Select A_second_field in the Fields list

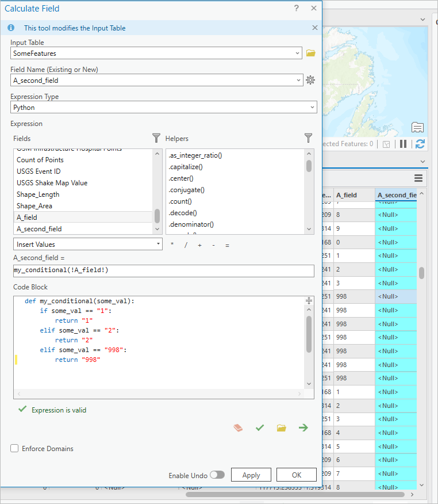(x=39, y=228)
